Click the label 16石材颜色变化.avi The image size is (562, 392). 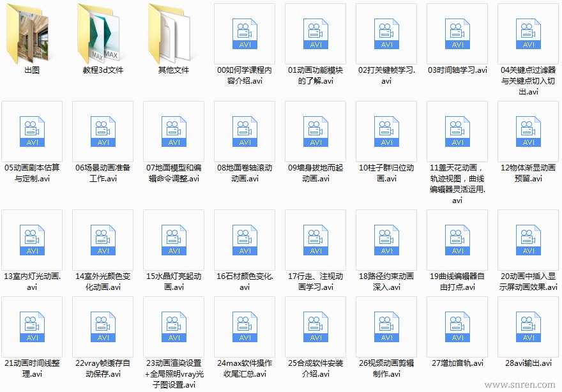(x=245, y=282)
